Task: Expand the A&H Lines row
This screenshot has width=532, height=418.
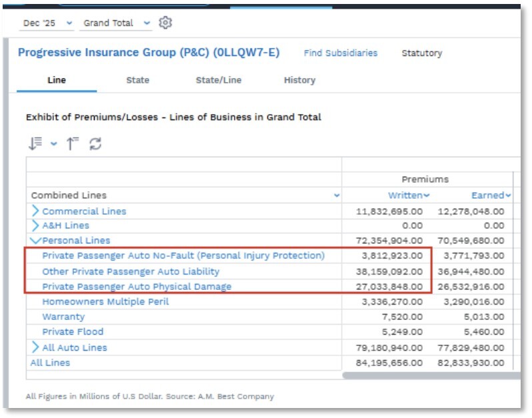Action: coord(35,225)
